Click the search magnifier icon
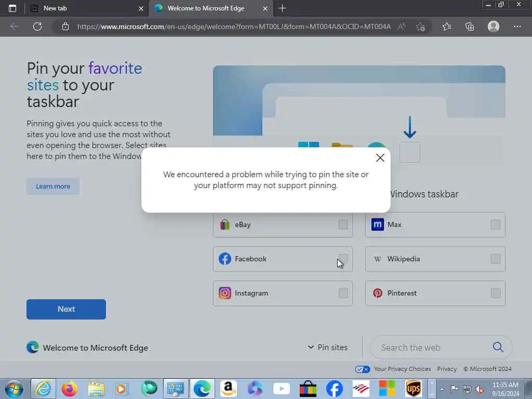532x399 pixels. click(x=498, y=347)
